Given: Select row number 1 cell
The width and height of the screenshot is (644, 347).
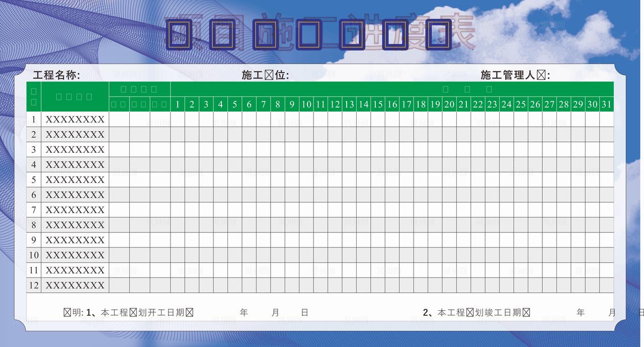Looking at the screenshot, I should (33, 119).
